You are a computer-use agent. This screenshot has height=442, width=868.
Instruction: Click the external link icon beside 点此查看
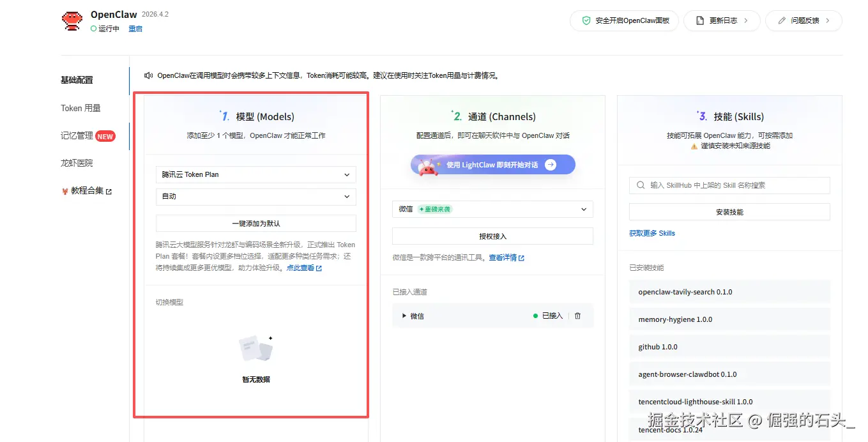(319, 268)
